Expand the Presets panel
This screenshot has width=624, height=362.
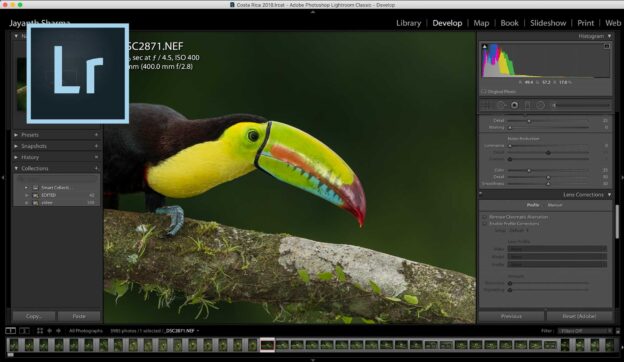(x=16, y=135)
